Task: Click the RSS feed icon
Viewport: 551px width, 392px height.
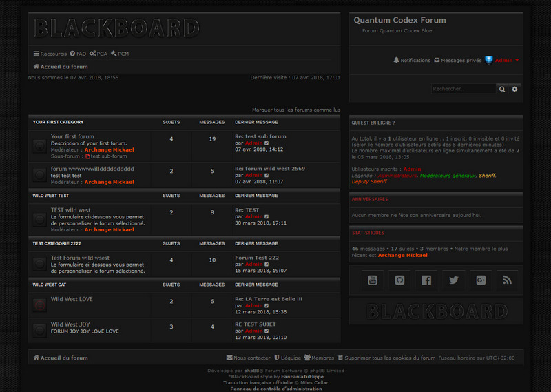Action: click(507, 280)
